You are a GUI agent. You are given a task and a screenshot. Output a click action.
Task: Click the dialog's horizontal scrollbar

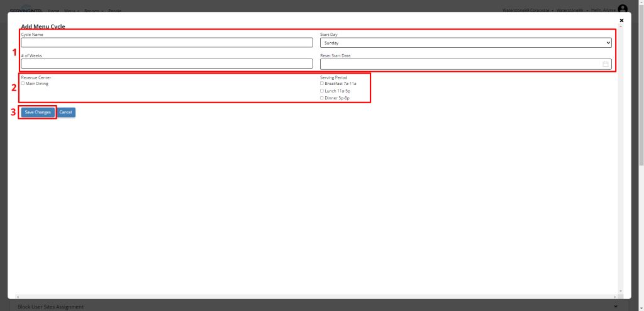point(314,296)
